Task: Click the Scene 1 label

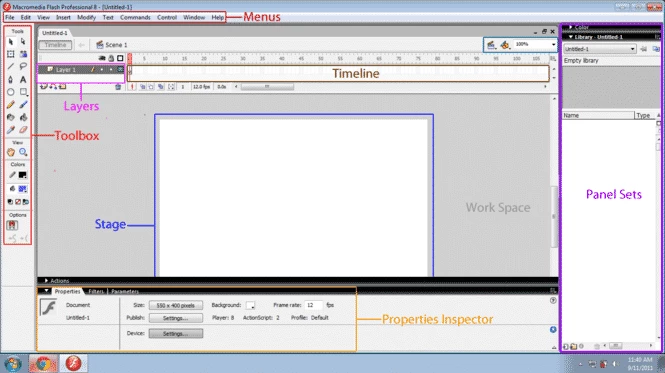Action: [116, 45]
